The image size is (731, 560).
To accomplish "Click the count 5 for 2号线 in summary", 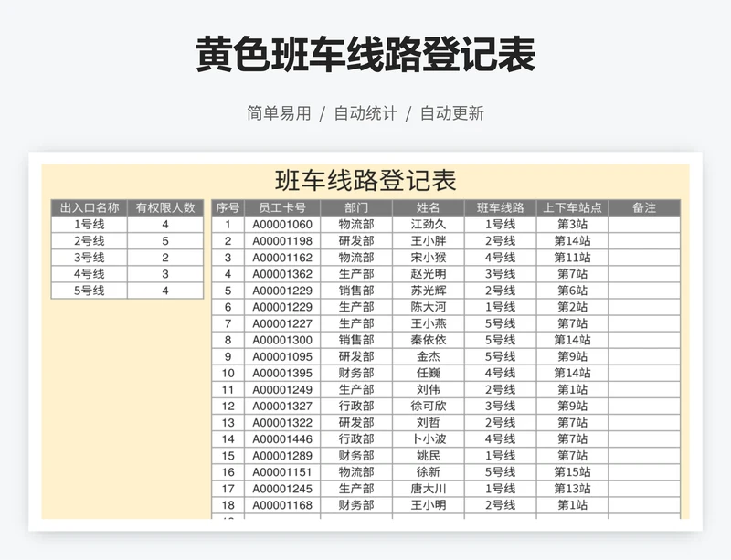I will 165,241.
